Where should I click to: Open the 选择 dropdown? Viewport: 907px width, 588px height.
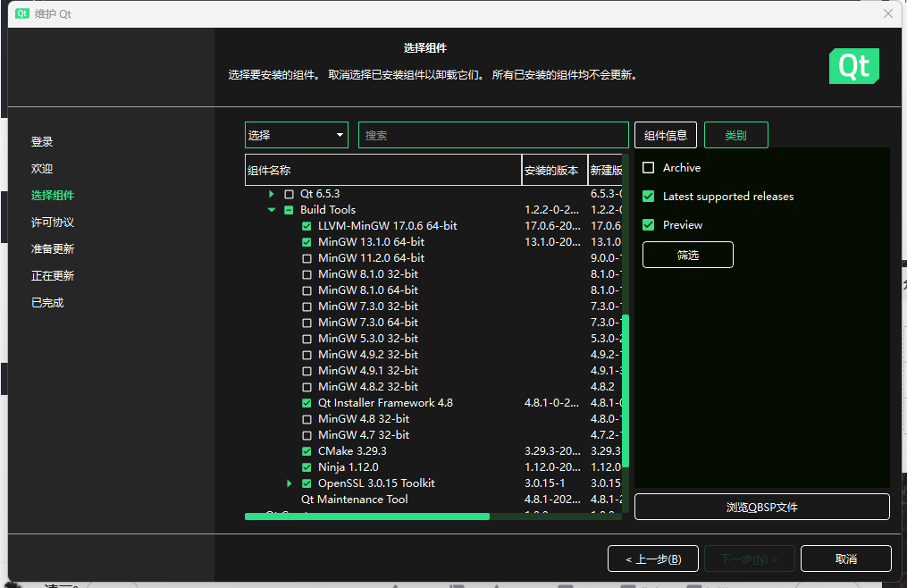coord(296,135)
